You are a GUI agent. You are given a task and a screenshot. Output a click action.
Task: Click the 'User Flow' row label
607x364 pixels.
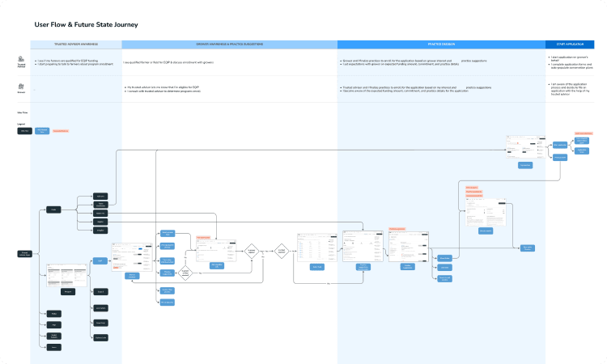pos(22,112)
